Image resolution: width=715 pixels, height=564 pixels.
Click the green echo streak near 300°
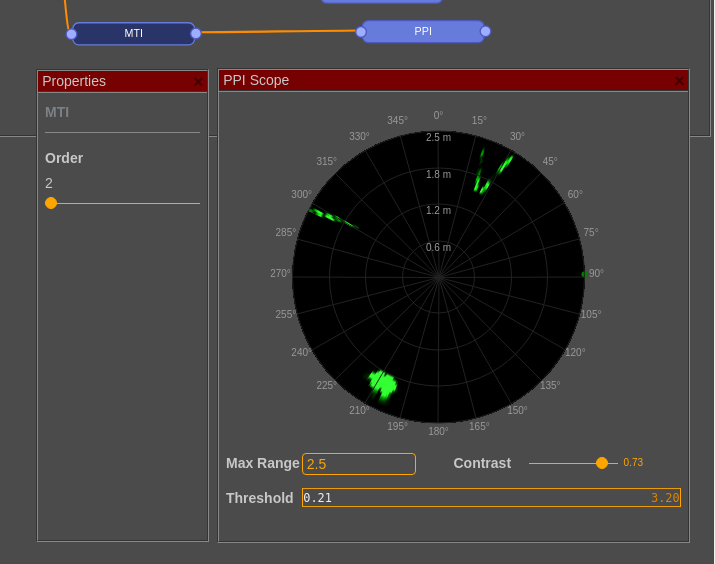pos(330,216)
